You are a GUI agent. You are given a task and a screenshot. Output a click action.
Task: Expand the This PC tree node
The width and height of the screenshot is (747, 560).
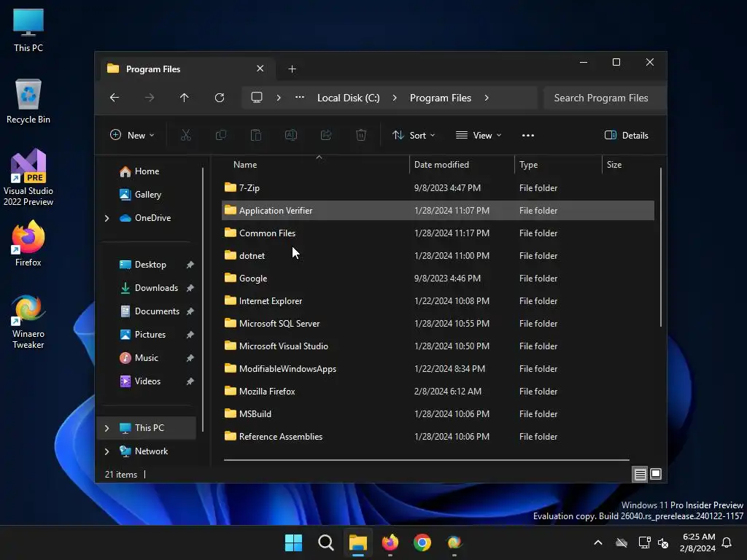[107, 428]
